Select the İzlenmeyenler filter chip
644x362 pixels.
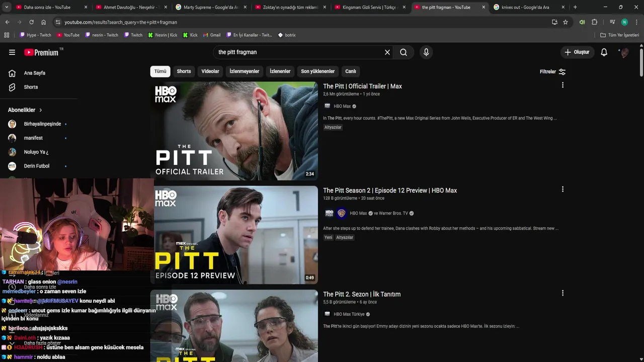click(245, 71)
